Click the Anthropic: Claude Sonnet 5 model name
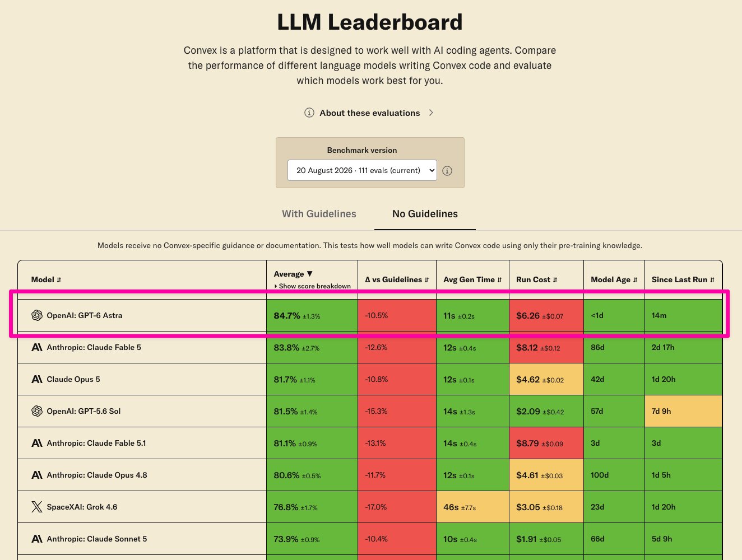 pyautogui.click(x=97, y=539)
